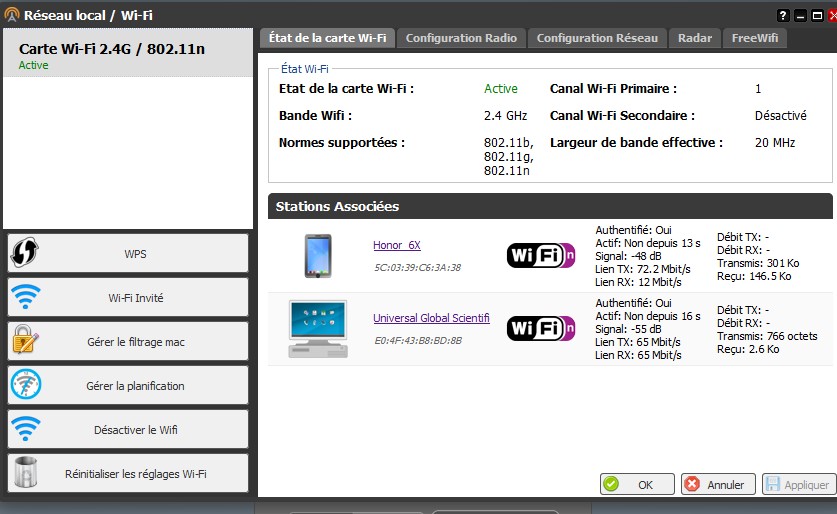
Task: Click the Gérer la planification schedule icon
Action: pos(24,385)
